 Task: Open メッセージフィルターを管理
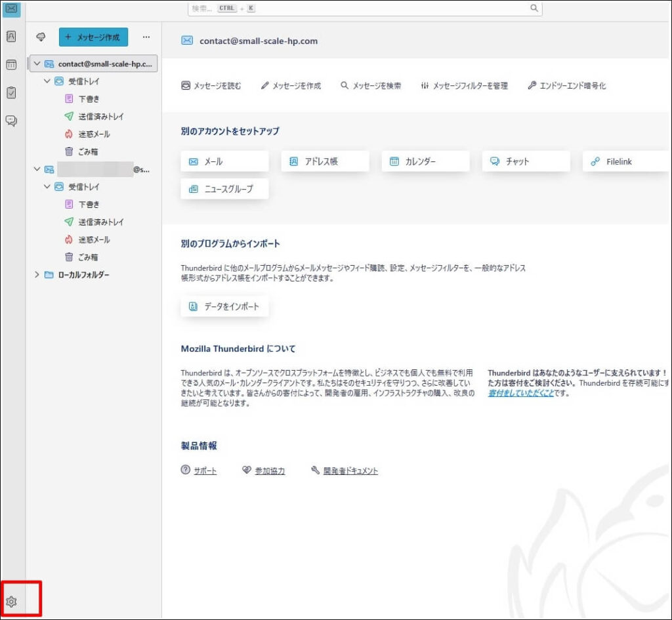click(464, 86)
